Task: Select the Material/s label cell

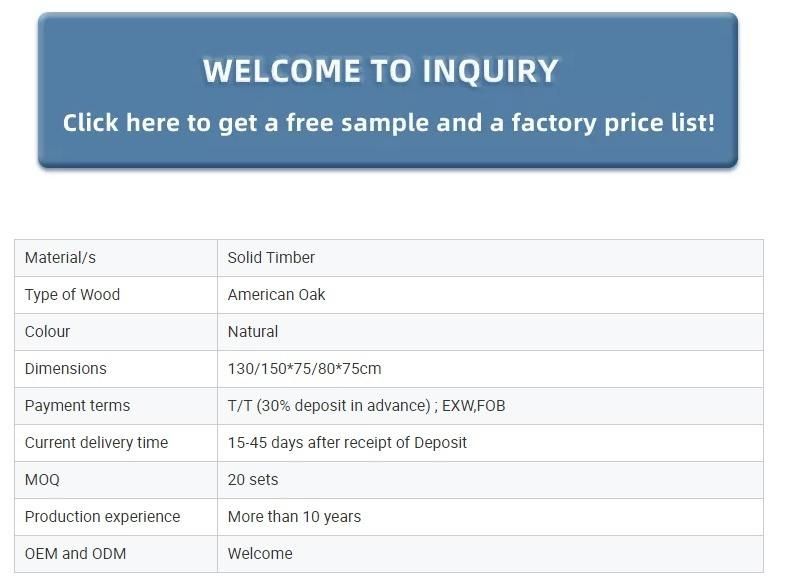Action: pos(116,258)
